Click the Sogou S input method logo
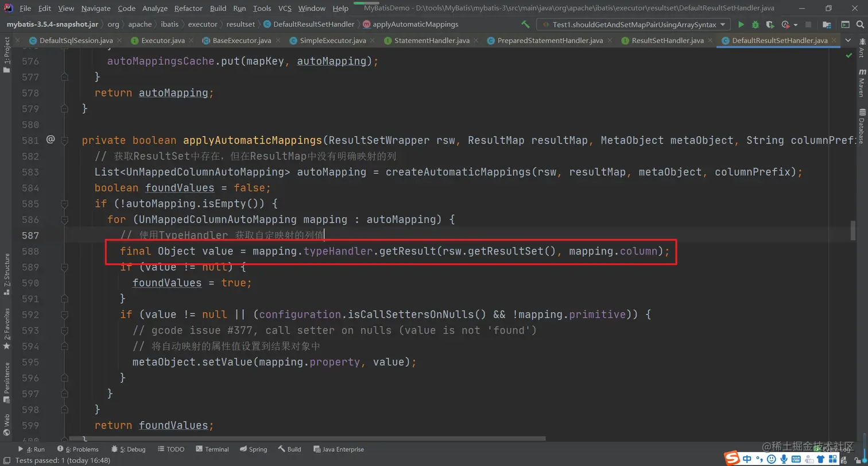This screenshot has width=868, height=466. click(732, 459)
